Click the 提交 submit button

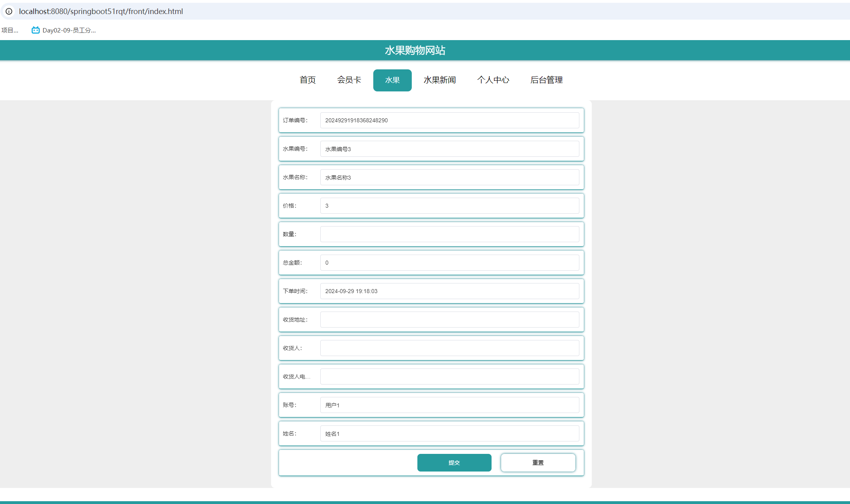click(x=454, y=463)
